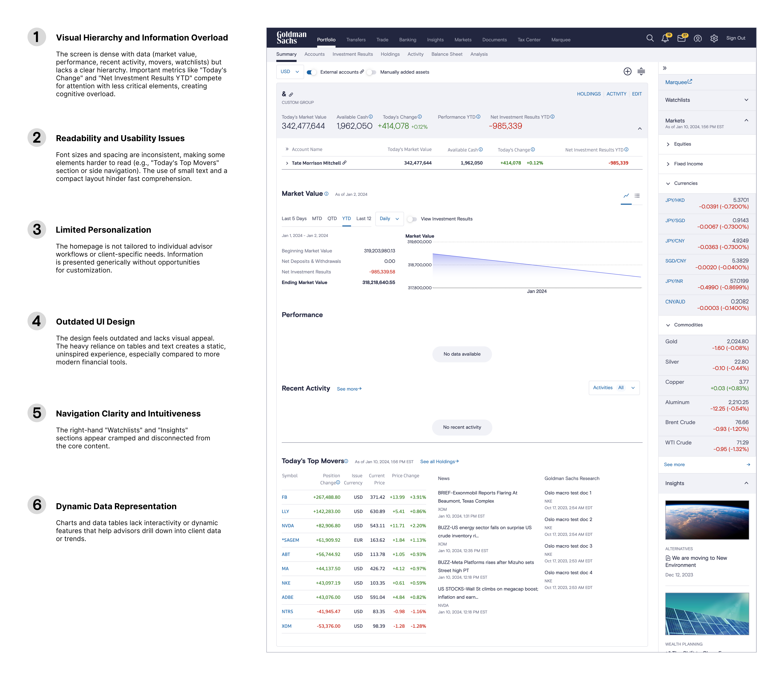Open notifications bell with badge 19
Screen dimensions: 784x680
(665, 38)
